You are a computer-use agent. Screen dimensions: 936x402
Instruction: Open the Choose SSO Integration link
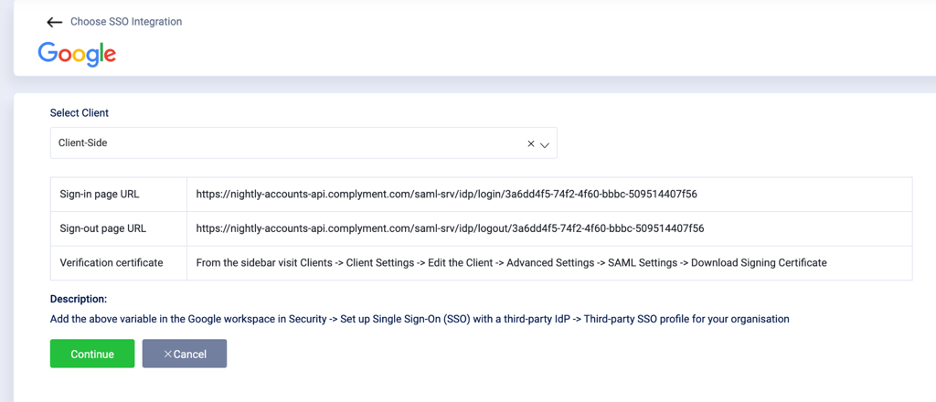pyautogui.click(x=126, y=21)
